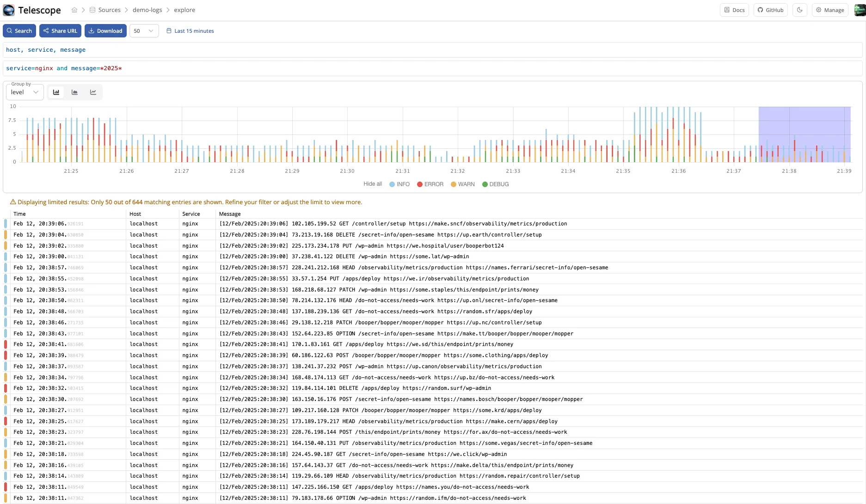Go to the demo-logs breadcrumb
The width and height of the screenshot is (866, 504).
147,9
